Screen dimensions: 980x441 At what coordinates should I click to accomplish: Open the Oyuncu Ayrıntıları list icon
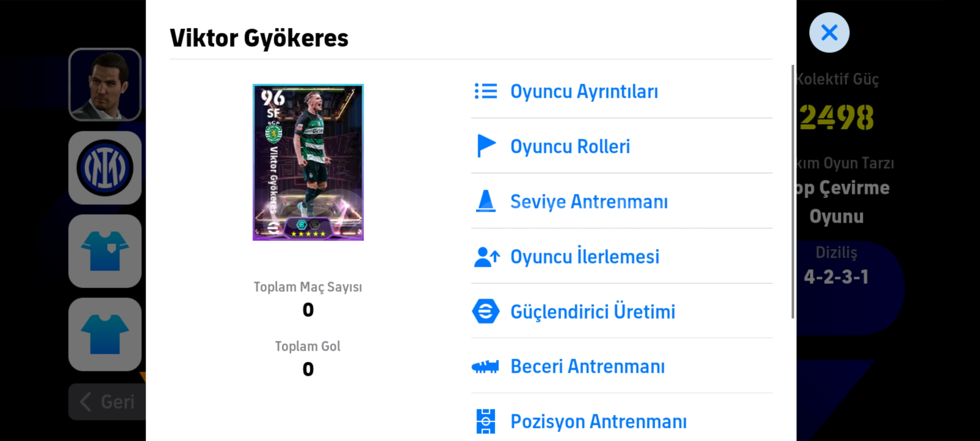point(486,91)
